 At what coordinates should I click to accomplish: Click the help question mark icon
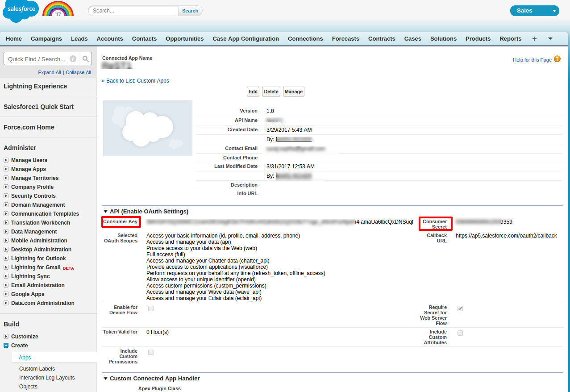click(557, 59)
